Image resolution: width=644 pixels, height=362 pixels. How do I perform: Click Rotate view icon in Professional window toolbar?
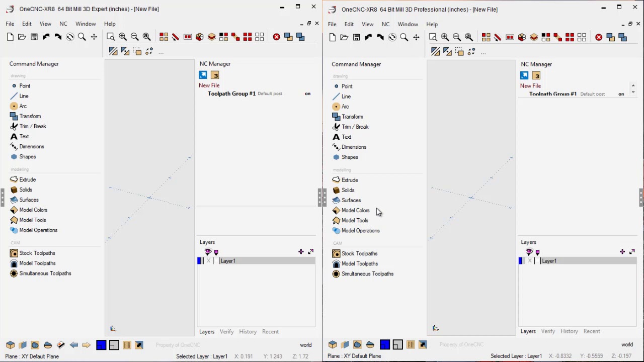point(392,37)
